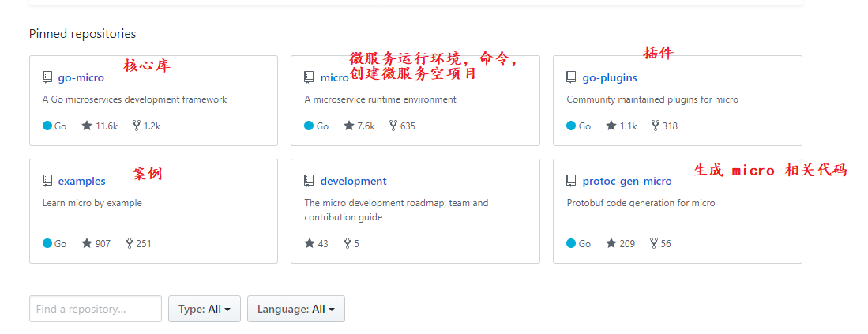Select text 'Learn micro by example'
Image resolution: width=868 pixels, height=334 pixels.
pos(92,204)
